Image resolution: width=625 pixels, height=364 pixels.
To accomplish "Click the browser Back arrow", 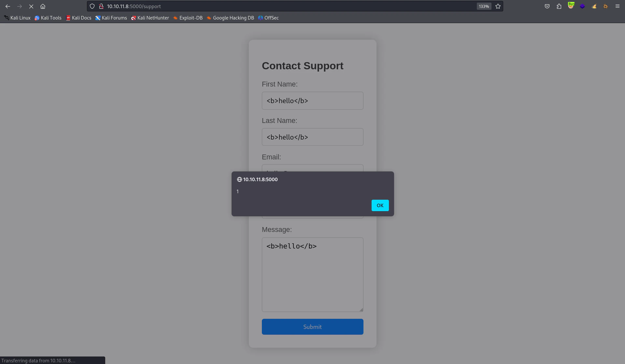I will point(8,6).
